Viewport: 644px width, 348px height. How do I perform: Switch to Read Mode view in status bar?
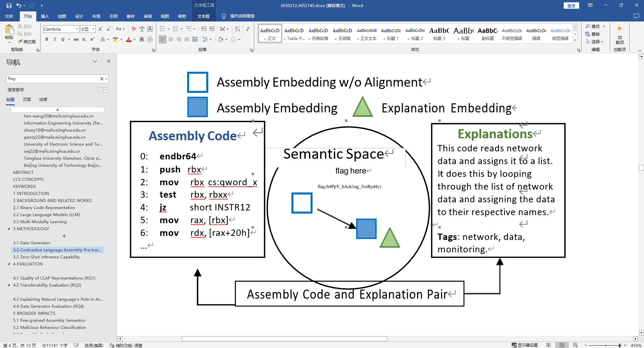(549, 345)
